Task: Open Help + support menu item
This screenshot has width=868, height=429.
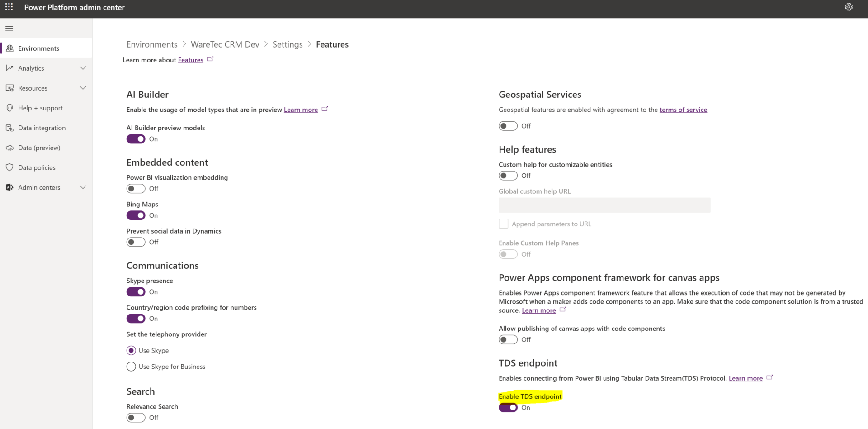Action: pos(46,108)
